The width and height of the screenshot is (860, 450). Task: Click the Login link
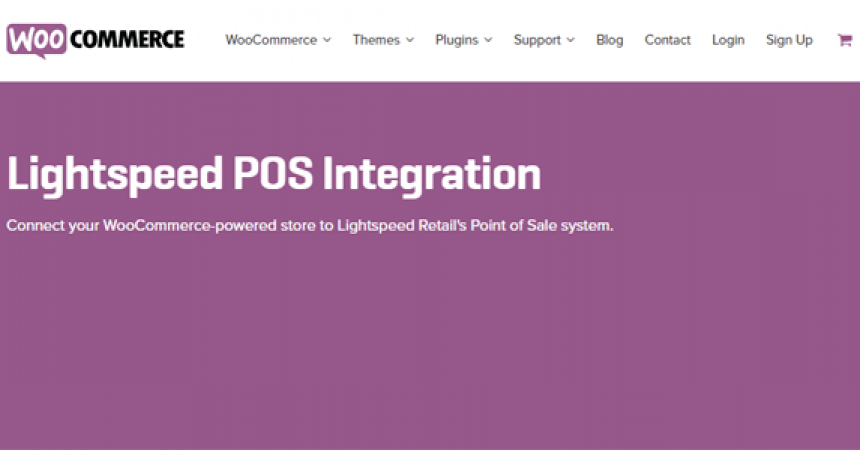tap(728, 40)
